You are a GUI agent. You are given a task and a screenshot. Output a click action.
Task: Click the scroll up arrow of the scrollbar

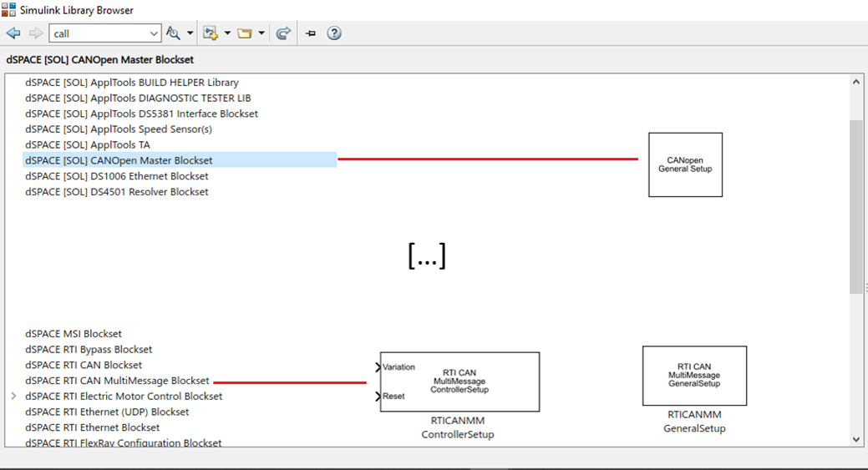(x=855, y=82)
